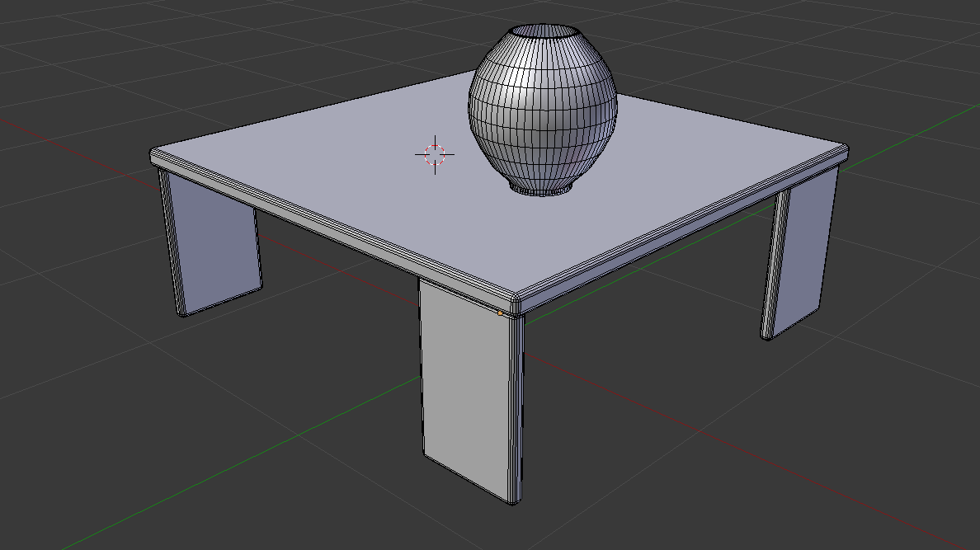Screen dimensions: 980x550
Task: Click the ring-shaped base of the vase
Action: 542,189
